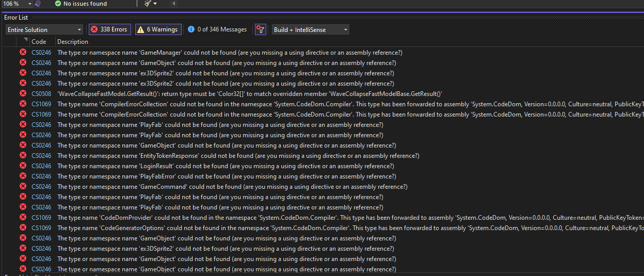Open the 106 % zoom level dropdown

pos(29,4)
